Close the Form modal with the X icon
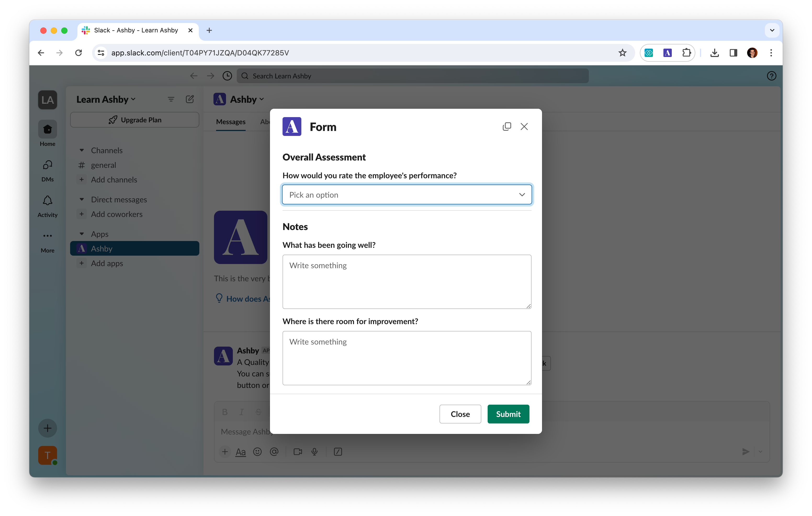Viewport: 812px width, 516px height. 524,127
